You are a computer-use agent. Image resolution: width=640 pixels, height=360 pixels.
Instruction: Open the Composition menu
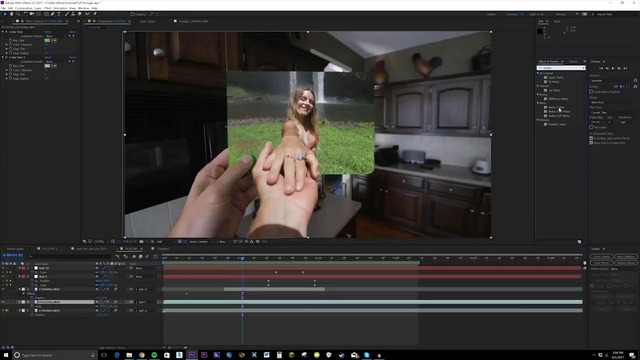tap(24, 8)
